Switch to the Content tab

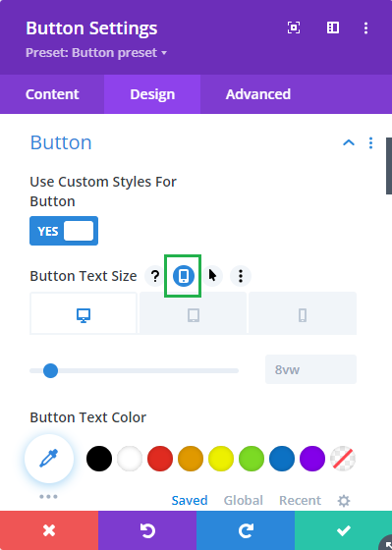click(x=52, y=94)
